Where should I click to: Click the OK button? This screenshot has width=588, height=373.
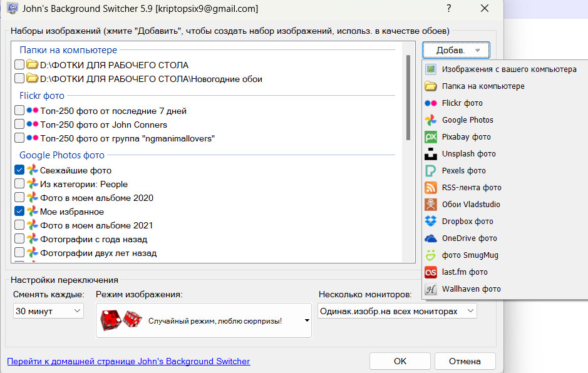pyautogui.click(x=400, y=361)
